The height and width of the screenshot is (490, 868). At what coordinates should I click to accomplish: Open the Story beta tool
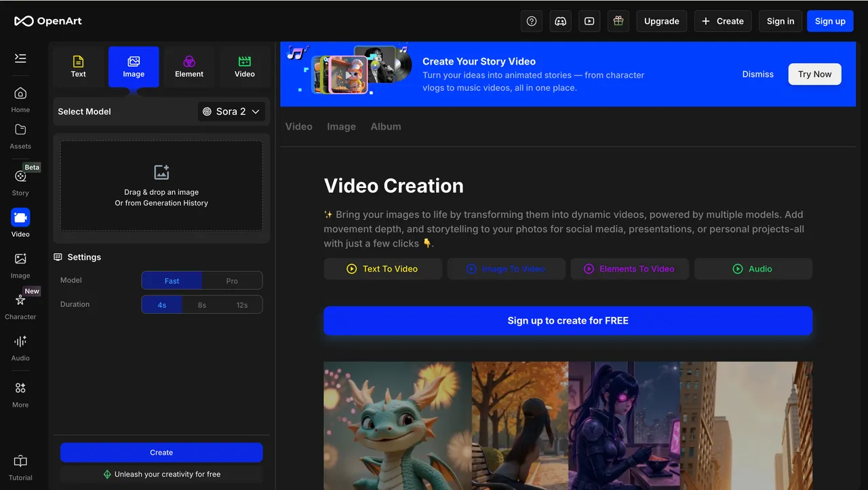tap(20, 182)
